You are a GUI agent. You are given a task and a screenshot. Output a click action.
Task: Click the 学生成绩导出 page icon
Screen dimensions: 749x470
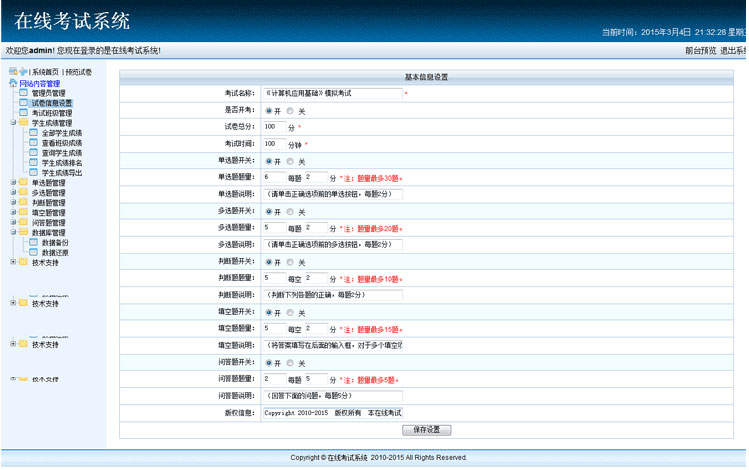pyautogui.click(x=34, y=173)
